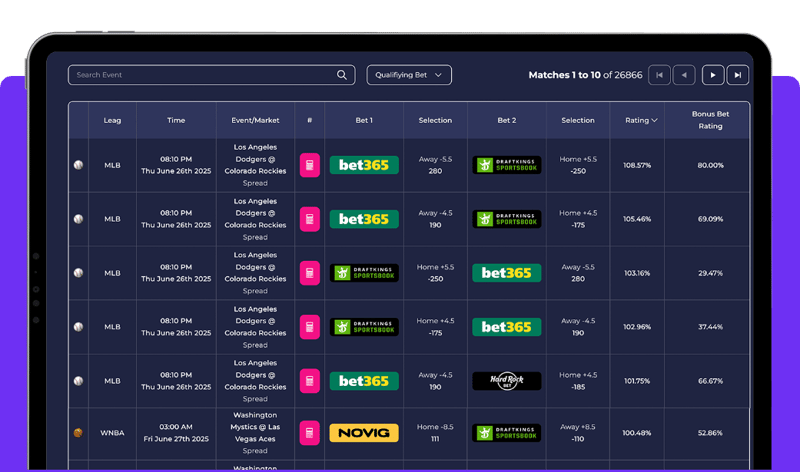The height and width of the screenshot is (472, 800).
Task: Open calculator for the 105.46% rating row
Action: (x=310, y=219)
